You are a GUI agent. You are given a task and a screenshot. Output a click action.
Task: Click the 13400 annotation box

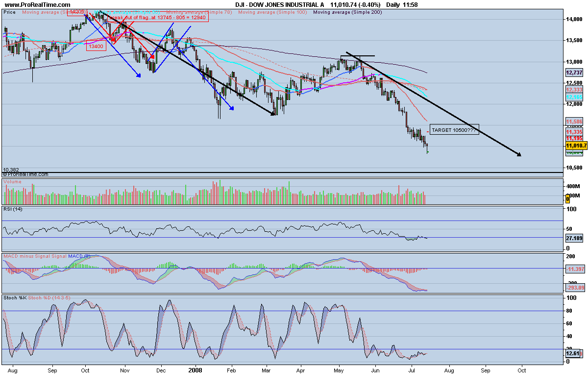point(96,47)
